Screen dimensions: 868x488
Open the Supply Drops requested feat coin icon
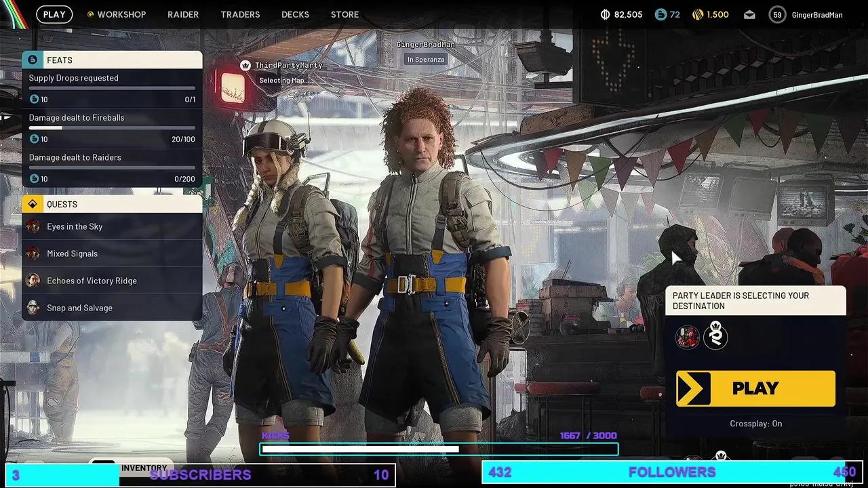(x=33, y=99)
